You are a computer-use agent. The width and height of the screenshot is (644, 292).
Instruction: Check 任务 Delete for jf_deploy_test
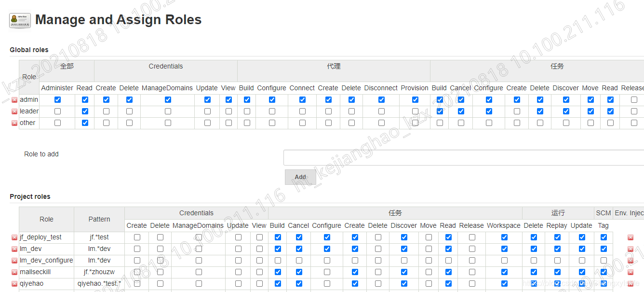point(378,237)
